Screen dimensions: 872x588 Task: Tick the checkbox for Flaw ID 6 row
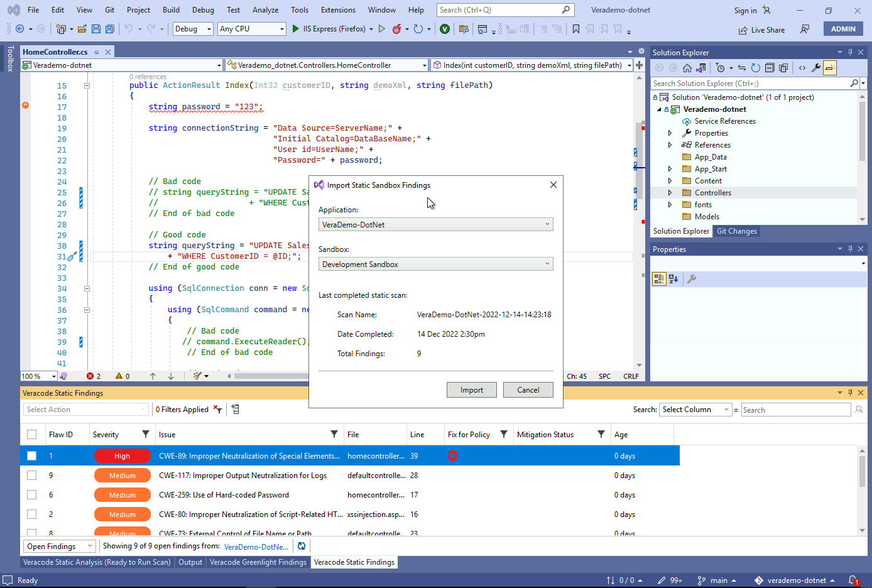point(31,495)
